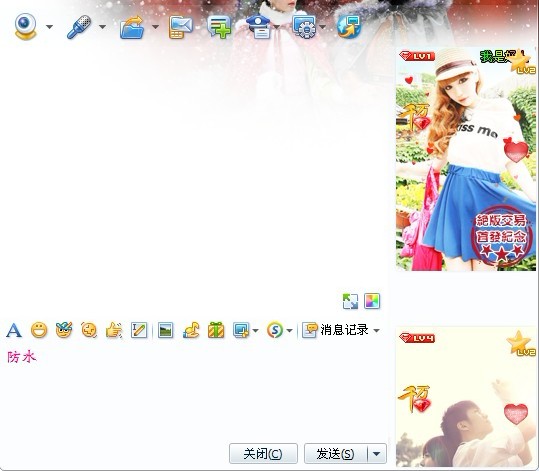The image size is (539, 471).
Task: Start a video call with webcam icon
Action: point(25,26)
